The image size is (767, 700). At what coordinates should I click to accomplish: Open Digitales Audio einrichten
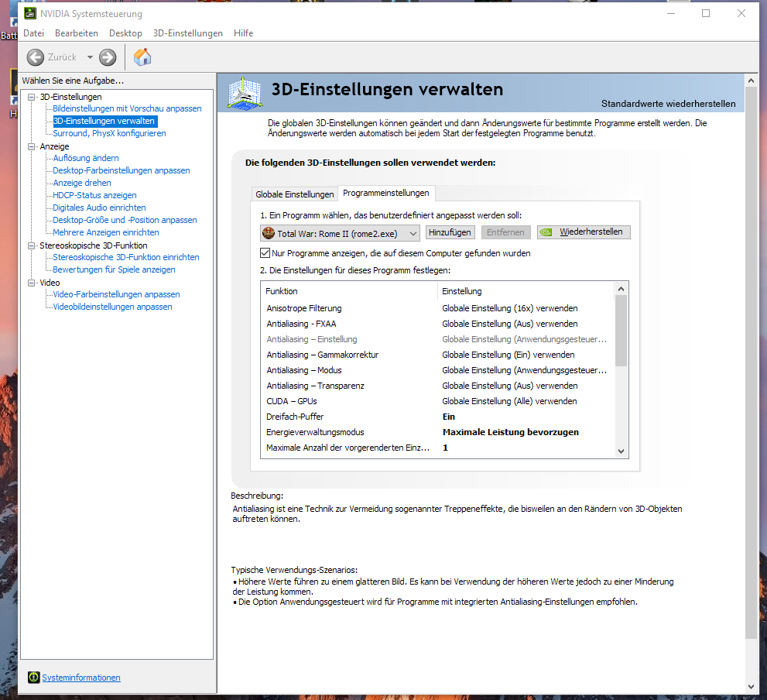tap(99, 208)
